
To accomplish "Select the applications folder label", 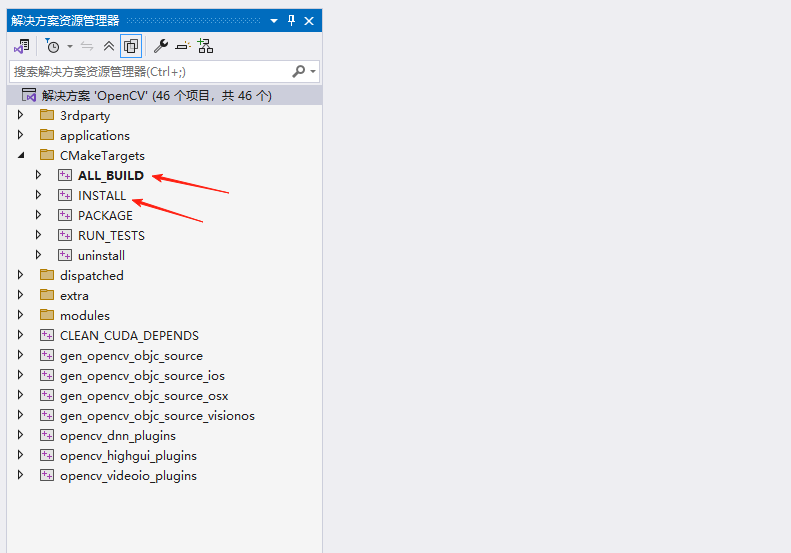I will coord(95,136).
